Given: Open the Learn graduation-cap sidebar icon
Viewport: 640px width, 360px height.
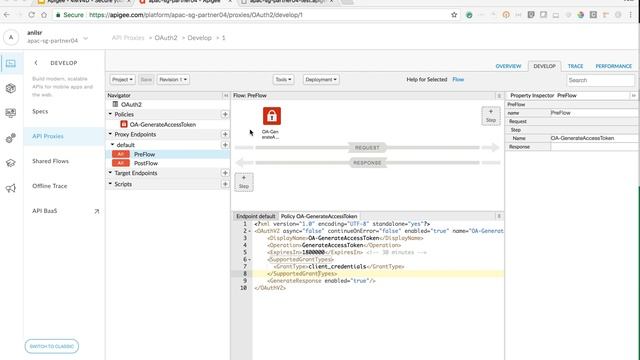Looking at the screenshot, I should tap(11, 163).
